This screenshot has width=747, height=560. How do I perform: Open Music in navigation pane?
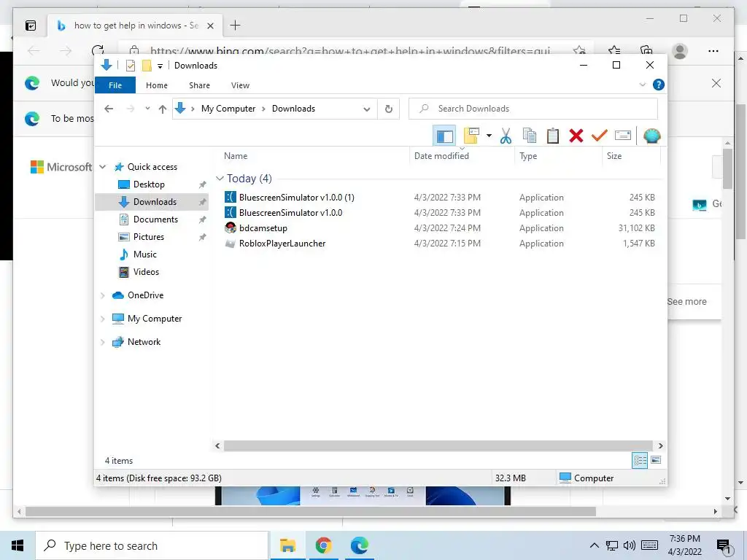(145, 254)
